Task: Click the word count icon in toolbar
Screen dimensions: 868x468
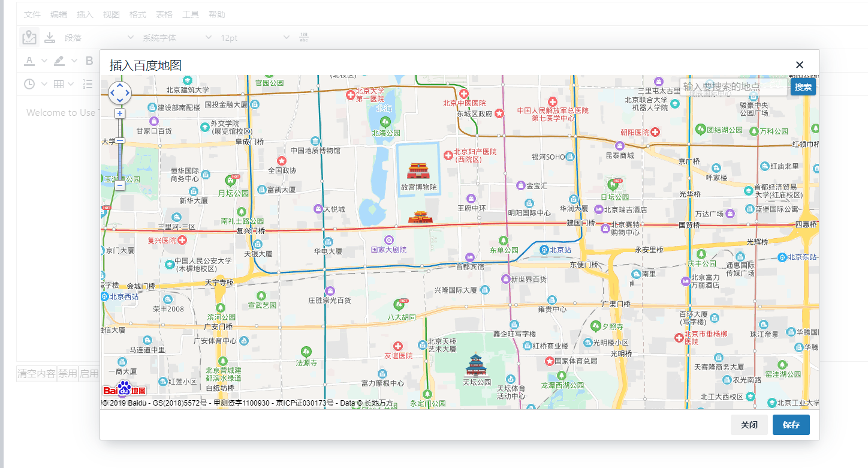Action: coord(304,37)
